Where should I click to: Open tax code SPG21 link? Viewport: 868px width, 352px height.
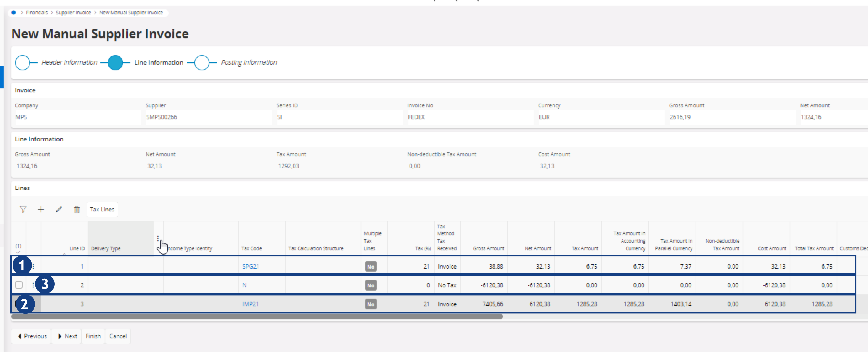[250, 266]
